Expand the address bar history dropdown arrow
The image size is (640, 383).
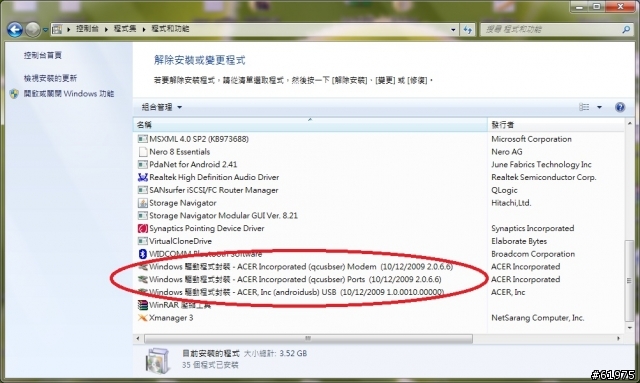click(x=453, y=29)
